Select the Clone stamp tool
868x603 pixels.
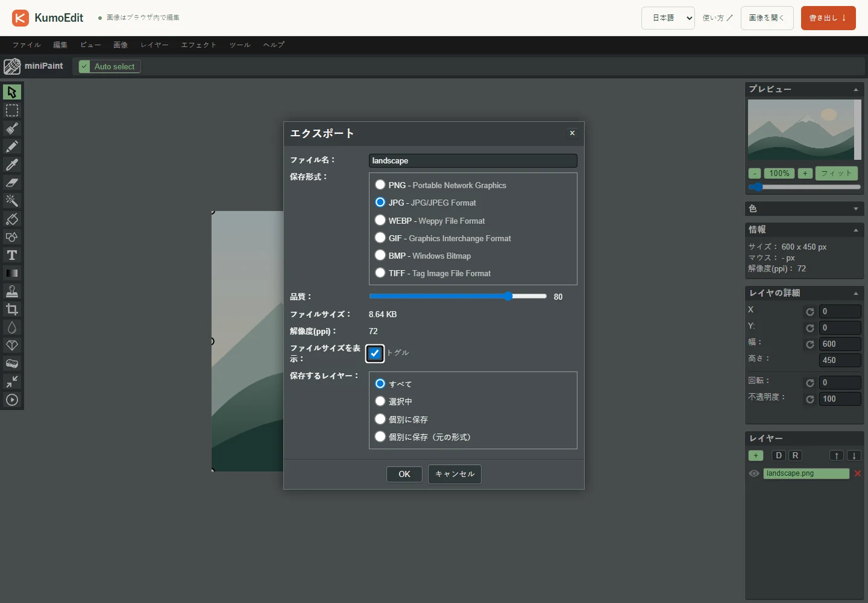click(x=12, y=291)
